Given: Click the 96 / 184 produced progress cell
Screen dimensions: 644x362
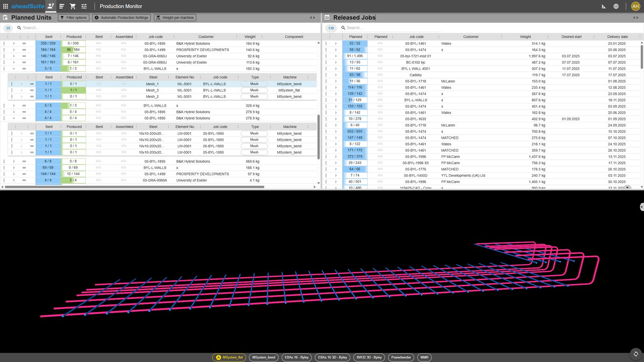Looking at the screenshot, I should 74,50.
